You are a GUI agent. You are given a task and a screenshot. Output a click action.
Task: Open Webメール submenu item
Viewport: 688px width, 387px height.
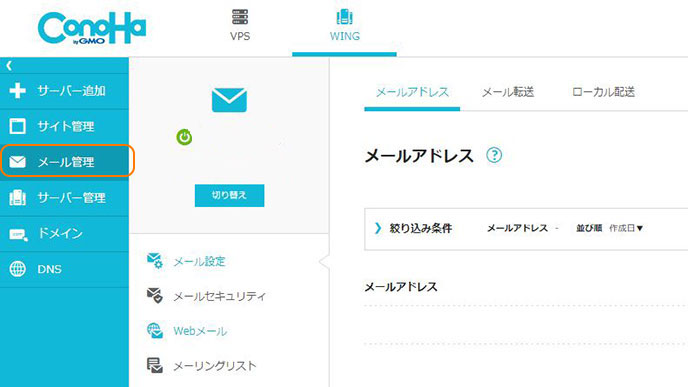(200, 331)
